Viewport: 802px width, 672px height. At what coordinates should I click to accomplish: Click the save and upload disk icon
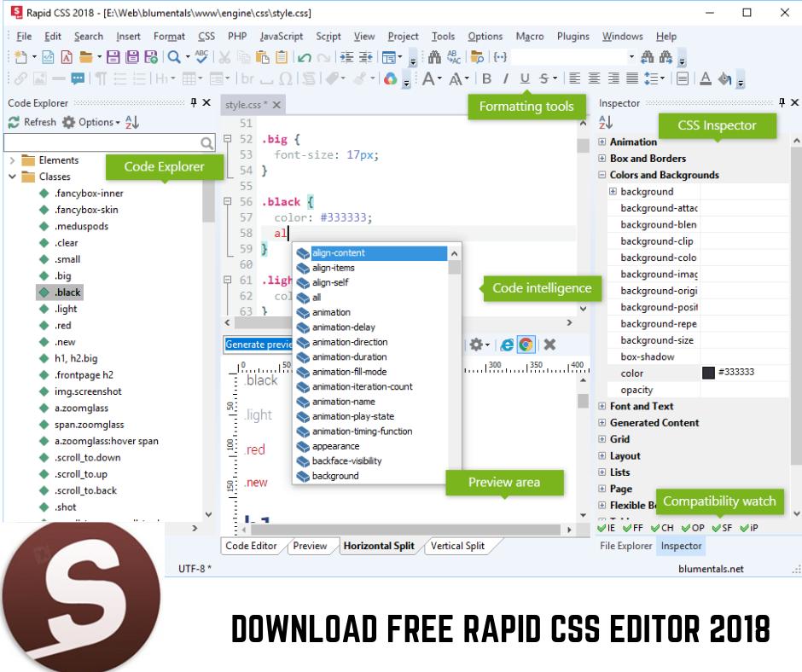pyautogui.click(x=151, y=57)
